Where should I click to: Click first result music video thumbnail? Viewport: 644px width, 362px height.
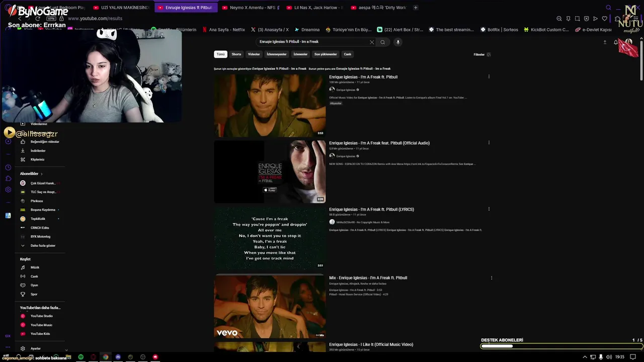point(270,106)
